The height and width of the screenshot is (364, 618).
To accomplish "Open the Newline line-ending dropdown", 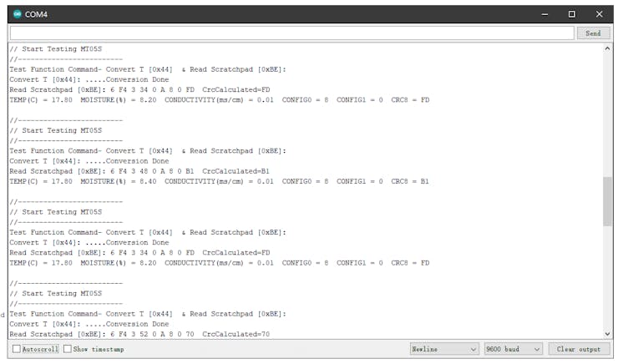I will [444, 349].
